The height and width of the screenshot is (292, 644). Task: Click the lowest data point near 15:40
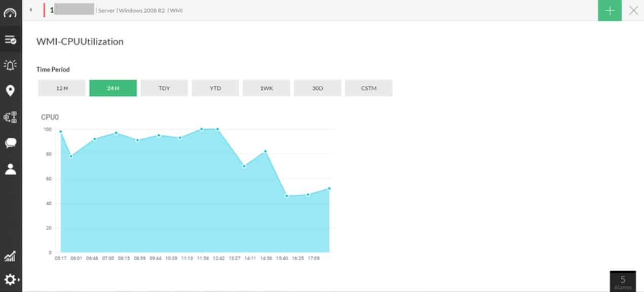coord(287,196)
